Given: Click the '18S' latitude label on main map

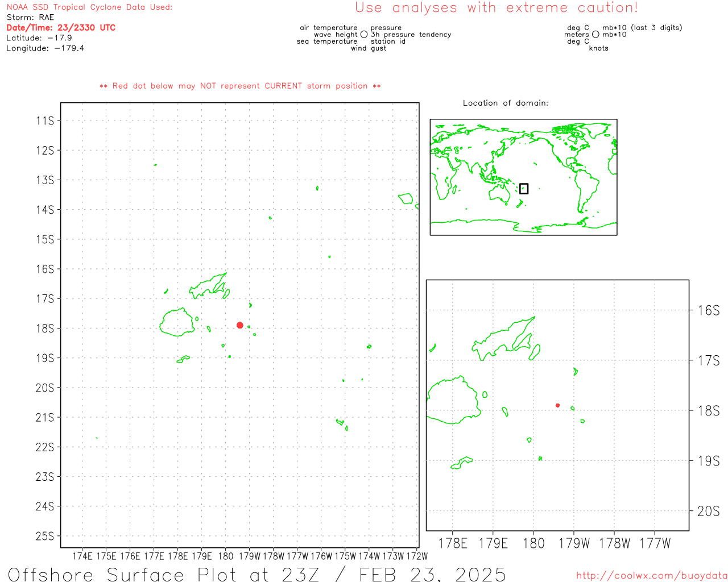Looking at the screenshot, I should 45,329.
